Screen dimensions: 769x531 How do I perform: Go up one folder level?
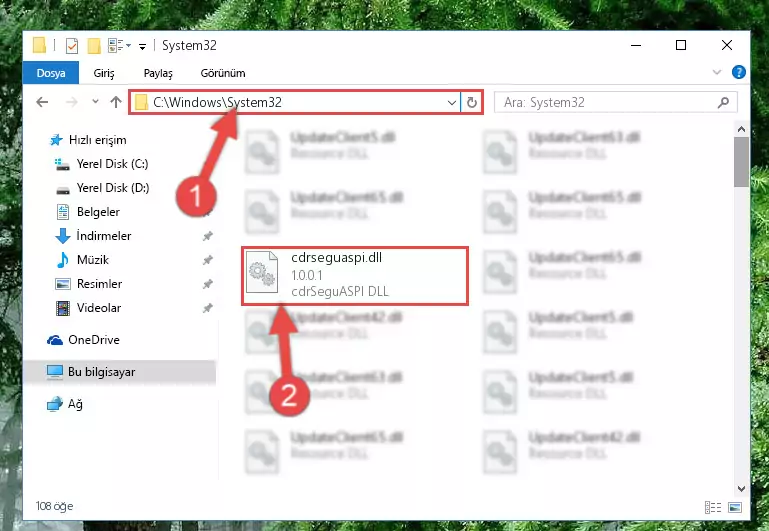click(116, 102)
